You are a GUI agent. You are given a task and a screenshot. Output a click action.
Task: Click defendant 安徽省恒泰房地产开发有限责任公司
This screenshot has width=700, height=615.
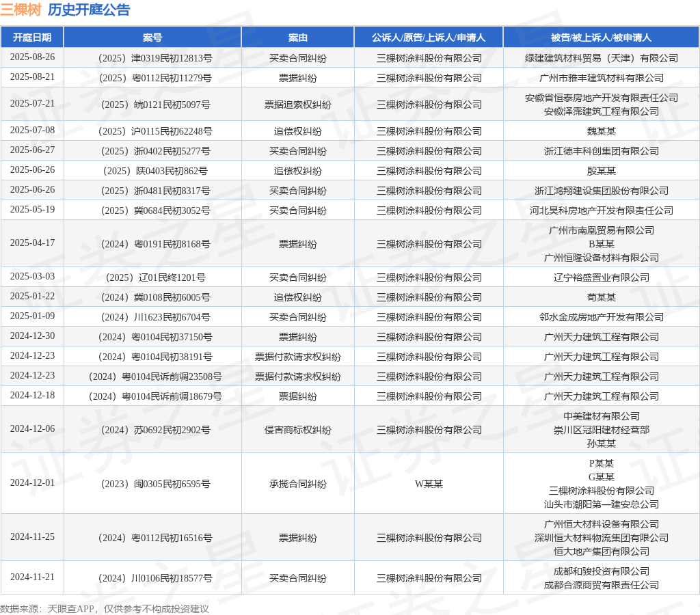[602, 98]
